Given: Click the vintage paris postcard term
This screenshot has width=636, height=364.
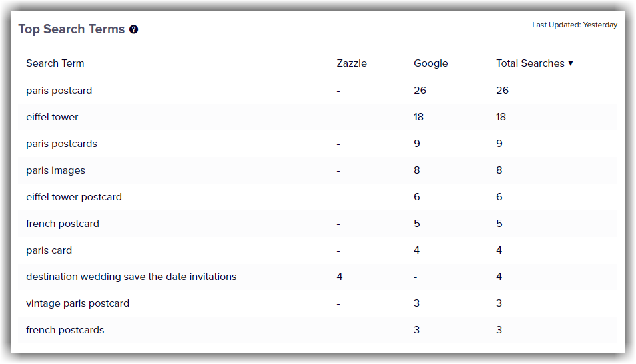Looking at the screenshot, I should click(77, 303).
